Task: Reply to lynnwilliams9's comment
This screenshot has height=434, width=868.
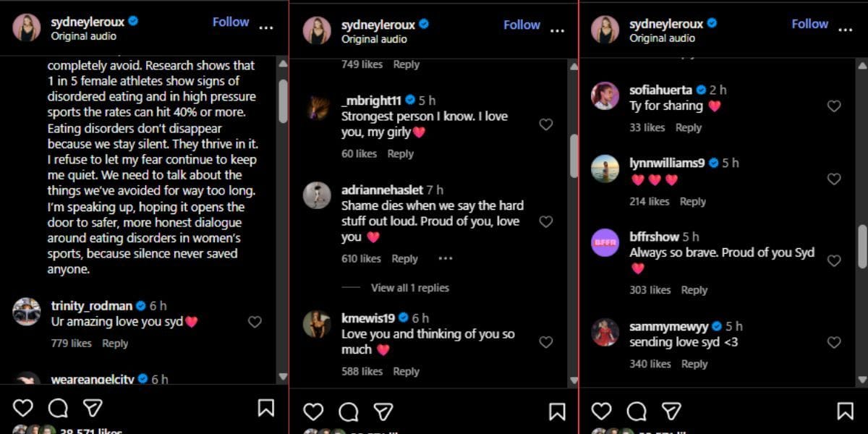Action: [693, 202]
